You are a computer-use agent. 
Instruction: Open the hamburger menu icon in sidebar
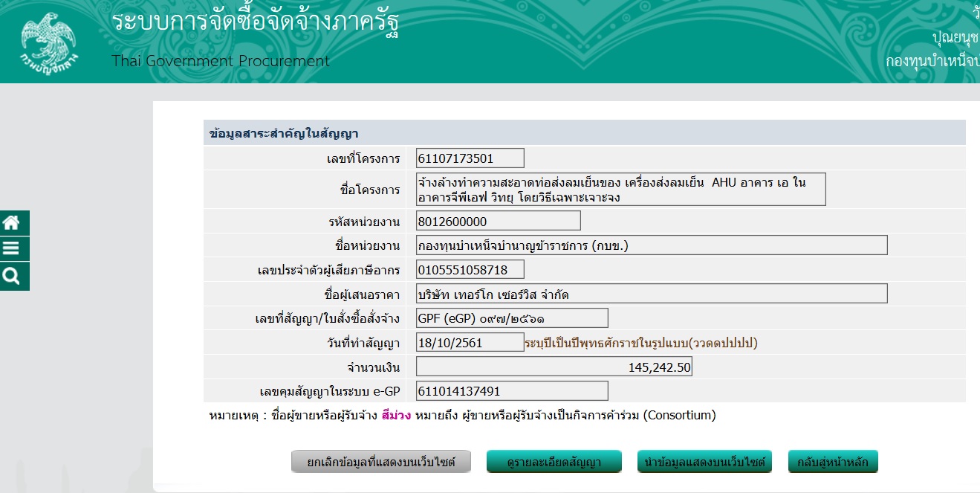[x=12, y=249]
